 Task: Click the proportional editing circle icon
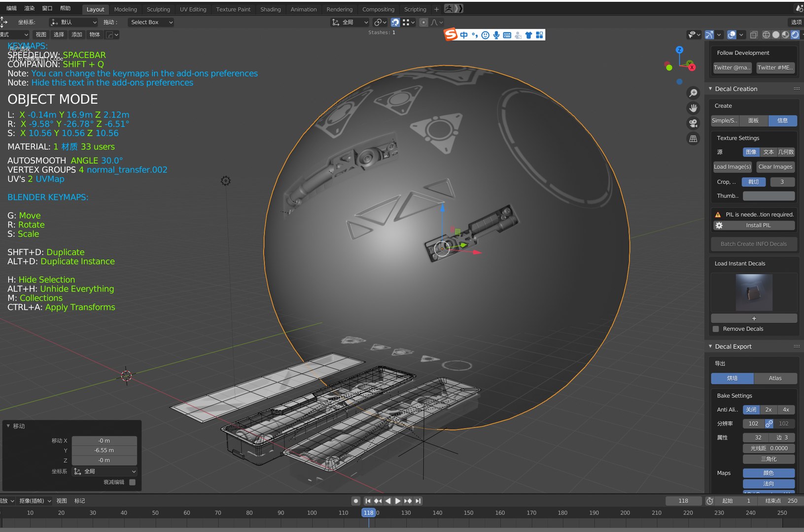point(423,22)
